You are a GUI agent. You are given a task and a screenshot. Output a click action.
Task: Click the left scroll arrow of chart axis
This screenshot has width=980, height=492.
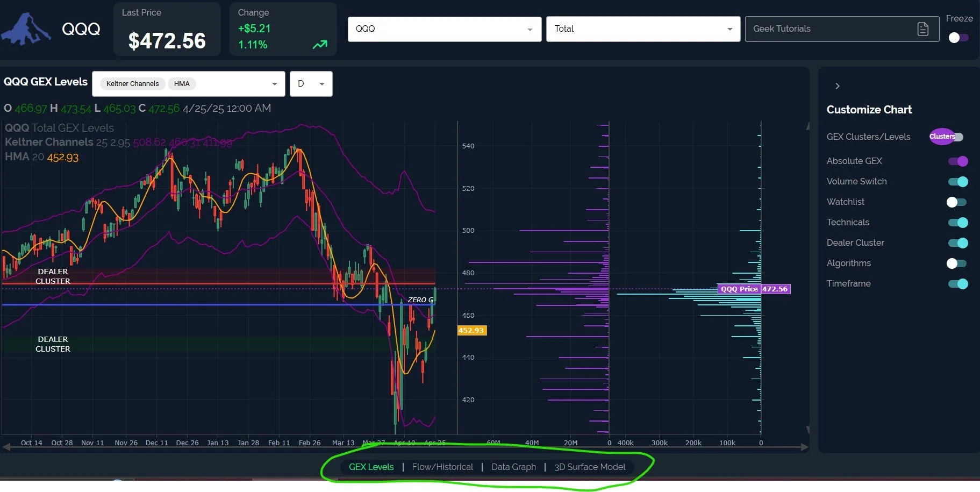[x=6, y=447]
